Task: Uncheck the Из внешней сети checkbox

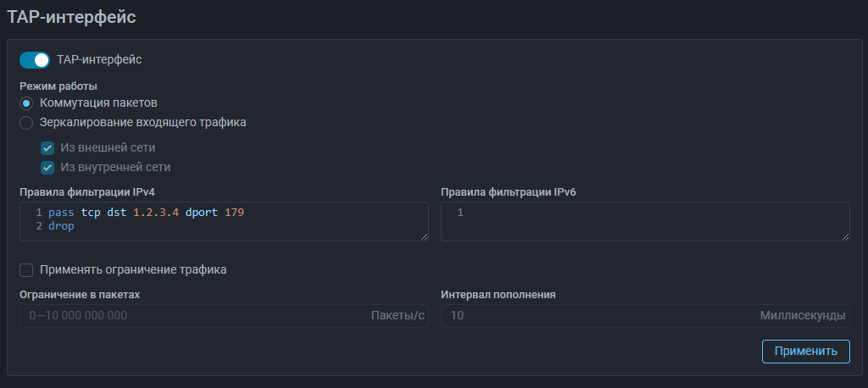Action: [47, 147]
